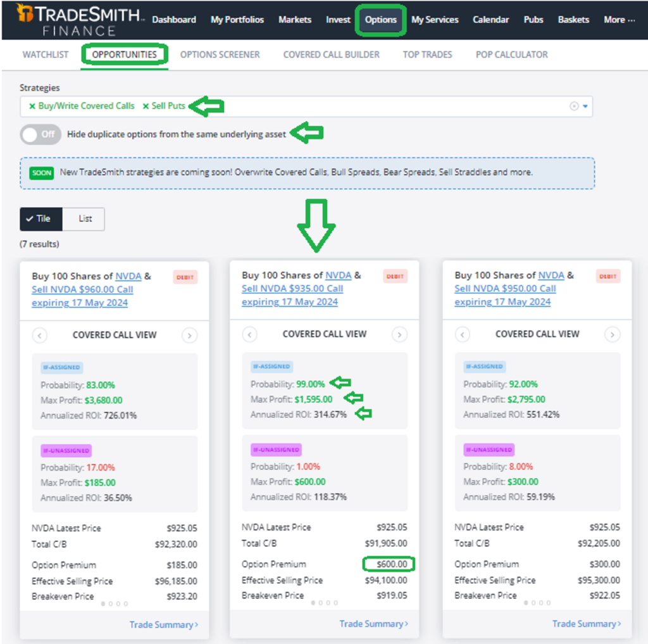Screen dimensions: 648x644
Task: Open Baskets in top navigation
Action: click(573, 20)
